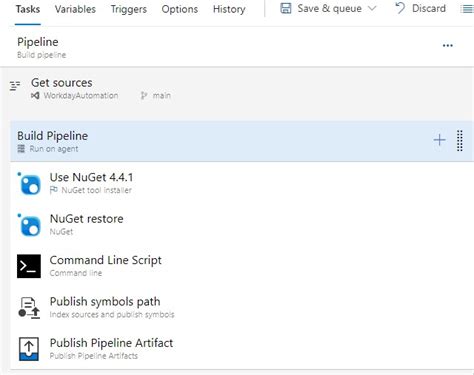Click the Save & queue button
474x375 pixels.
coord(328,8)
